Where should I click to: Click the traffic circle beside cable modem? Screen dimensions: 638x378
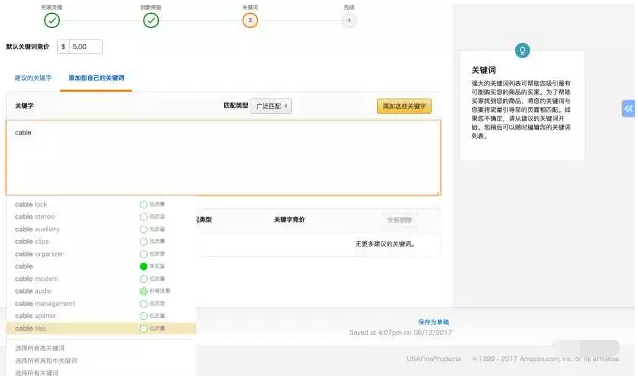pyautogui.click(x=144, y=279)
